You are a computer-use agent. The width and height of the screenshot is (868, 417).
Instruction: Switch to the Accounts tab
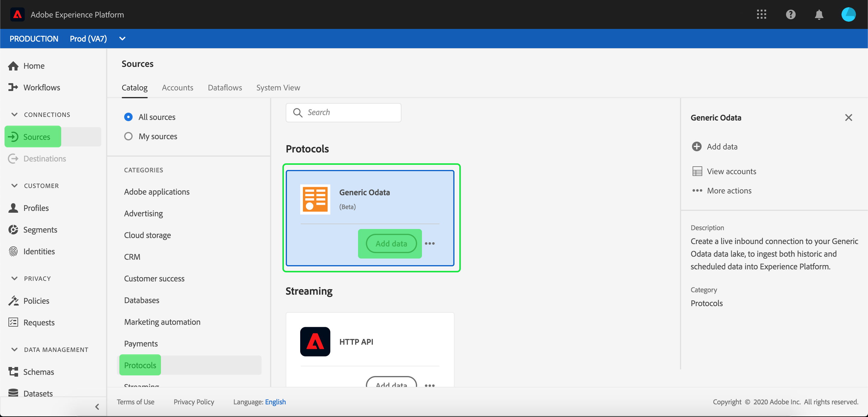click(x=177, y=88)
